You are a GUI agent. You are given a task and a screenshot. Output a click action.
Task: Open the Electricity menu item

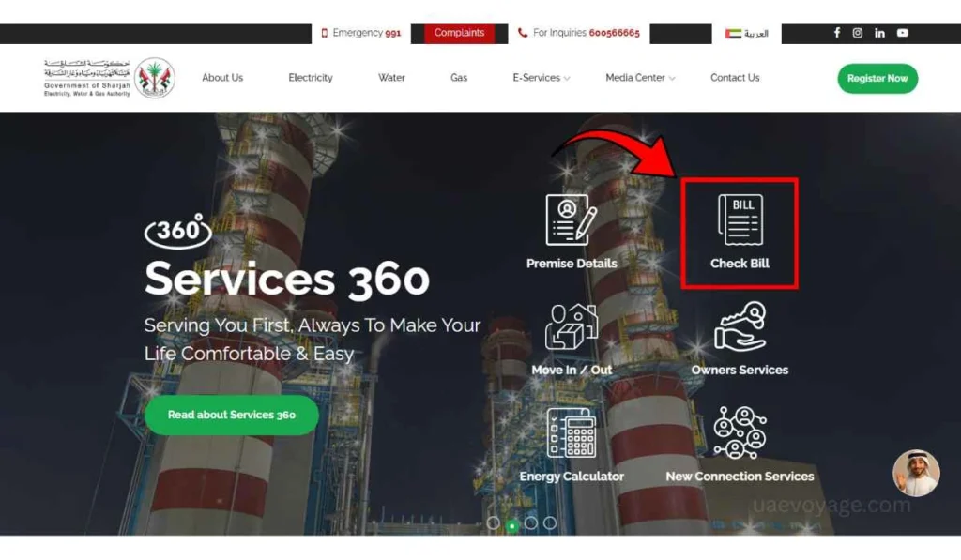(x=310, y=78)
